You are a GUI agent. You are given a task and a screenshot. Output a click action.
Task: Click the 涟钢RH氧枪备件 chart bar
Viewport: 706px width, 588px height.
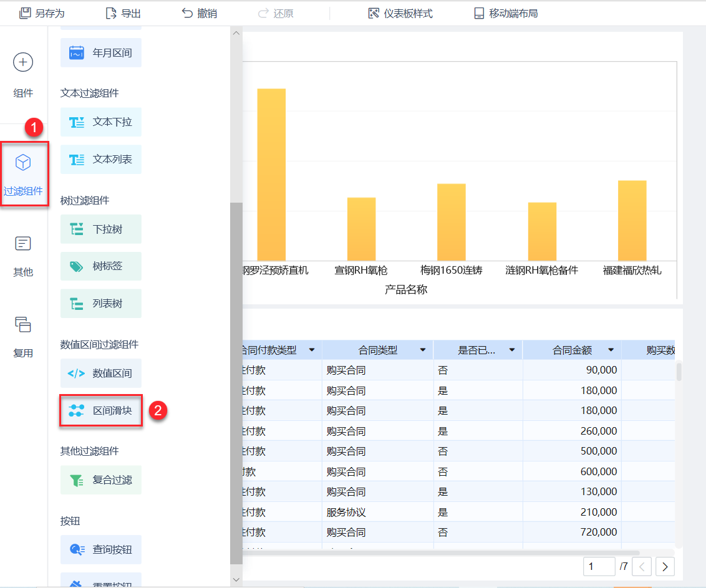pos(542,232)
